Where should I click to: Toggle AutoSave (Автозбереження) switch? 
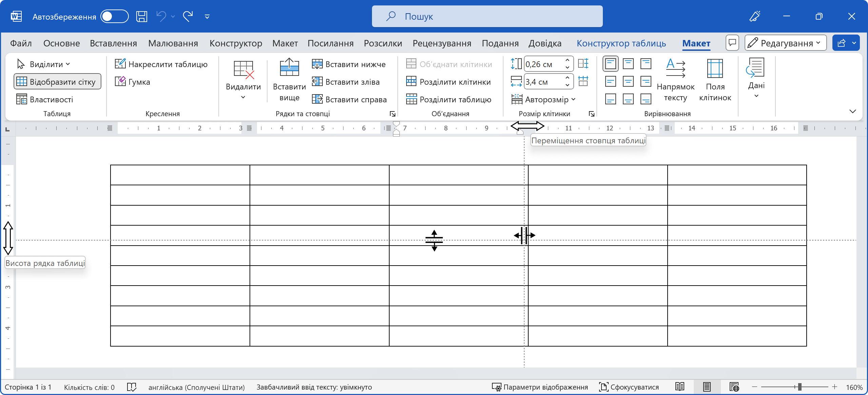114,16
